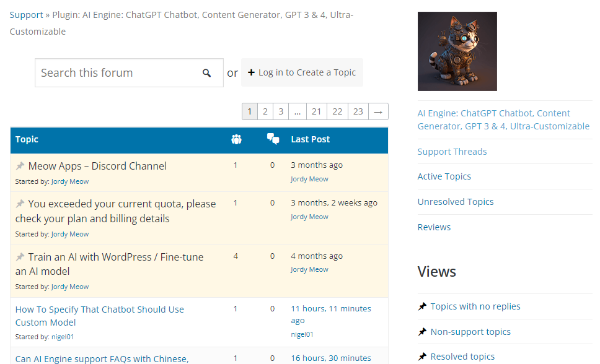Screen dimensions: 600x364
Task: Go to pagination page 2
Action: click(265, 111)
